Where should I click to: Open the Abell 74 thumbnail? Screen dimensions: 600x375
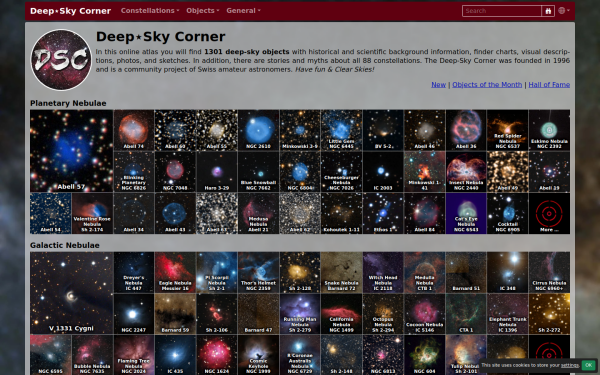134,130
